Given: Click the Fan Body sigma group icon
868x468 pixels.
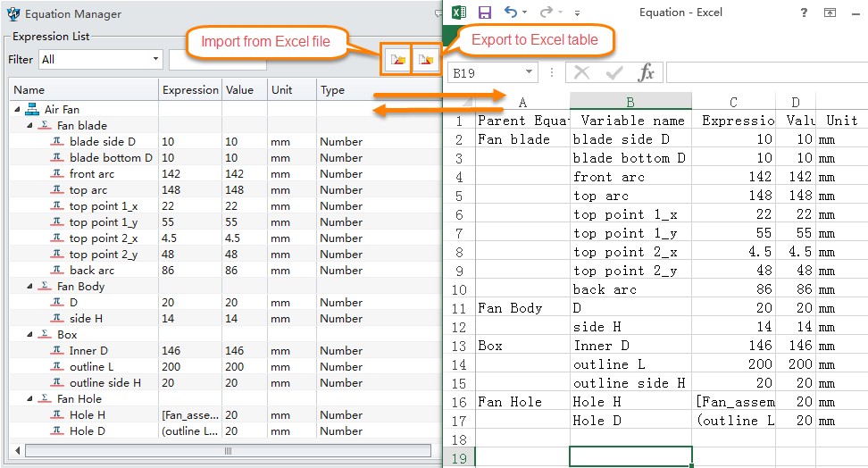Looking at the screenshot, I should pyautogui.click(x=45, y=286).
